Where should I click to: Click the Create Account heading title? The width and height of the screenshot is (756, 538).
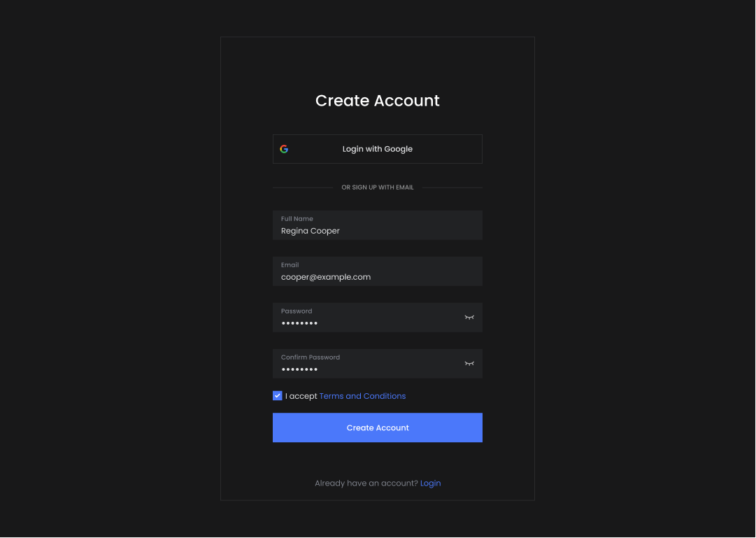pos(378,101)
